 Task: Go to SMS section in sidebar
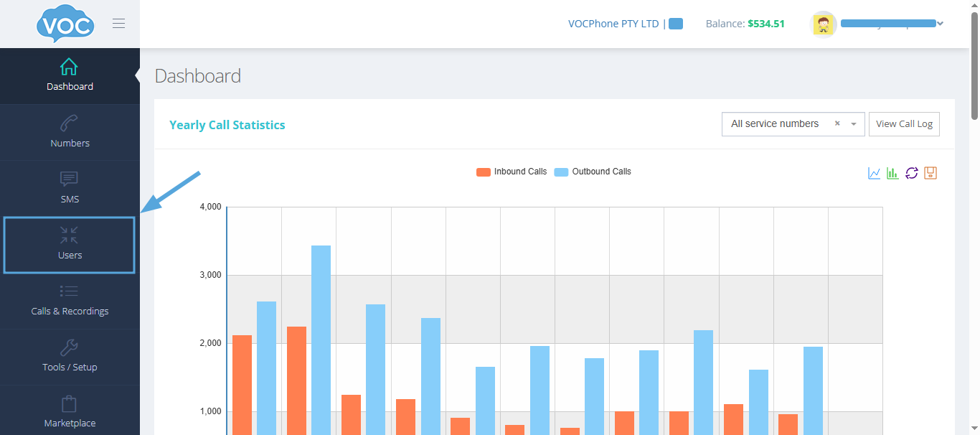click(x=70, y=188)
